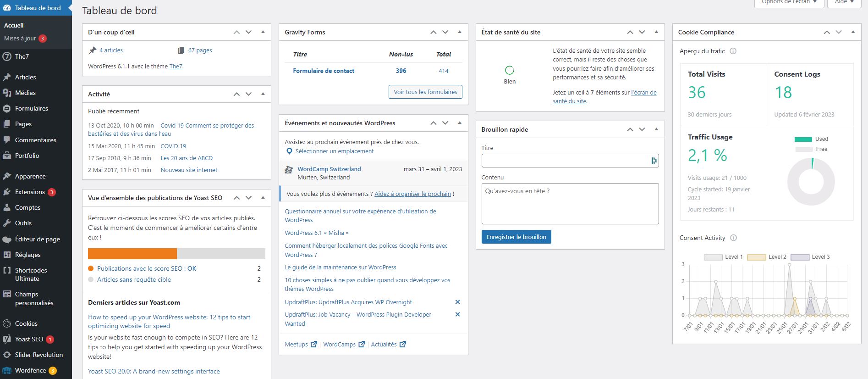Move the État de santé widget down
Image resolution: width=868 pixels, height=379 pixels.
642,32
